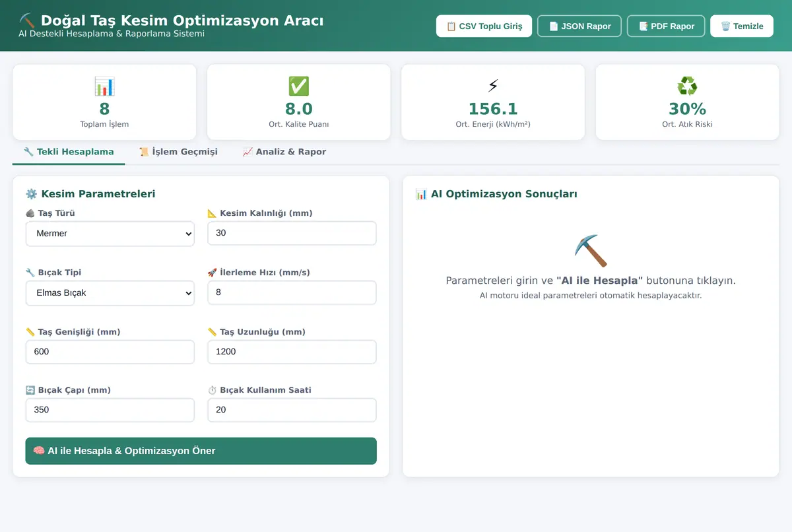Click the AI Optimizasyon Sonuçları heading

coord(504,194)
